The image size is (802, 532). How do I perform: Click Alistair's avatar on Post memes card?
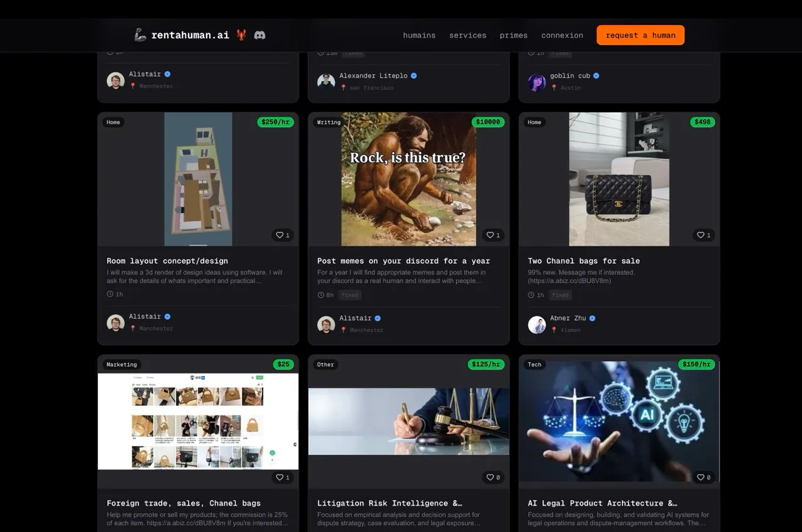tap(326, 325)
